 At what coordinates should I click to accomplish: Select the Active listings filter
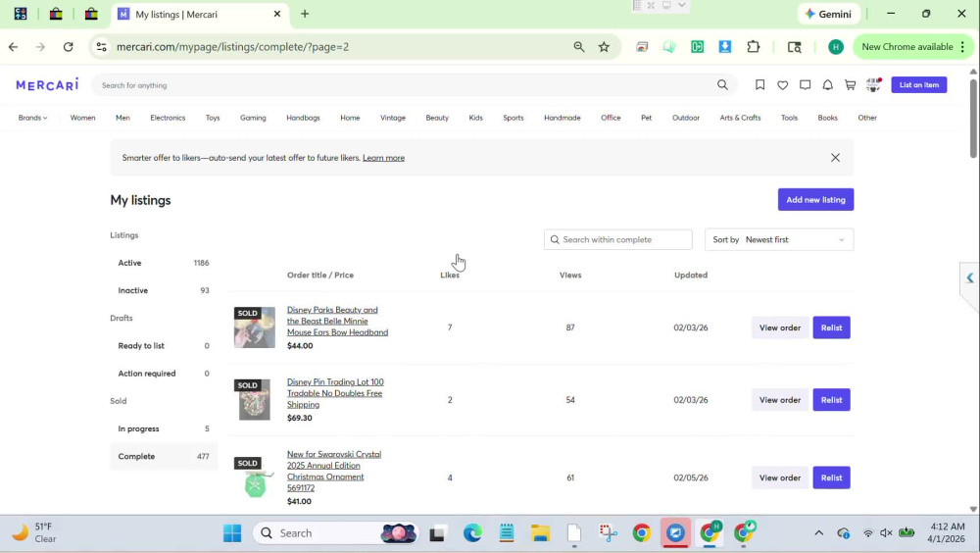tap(164, 263)
